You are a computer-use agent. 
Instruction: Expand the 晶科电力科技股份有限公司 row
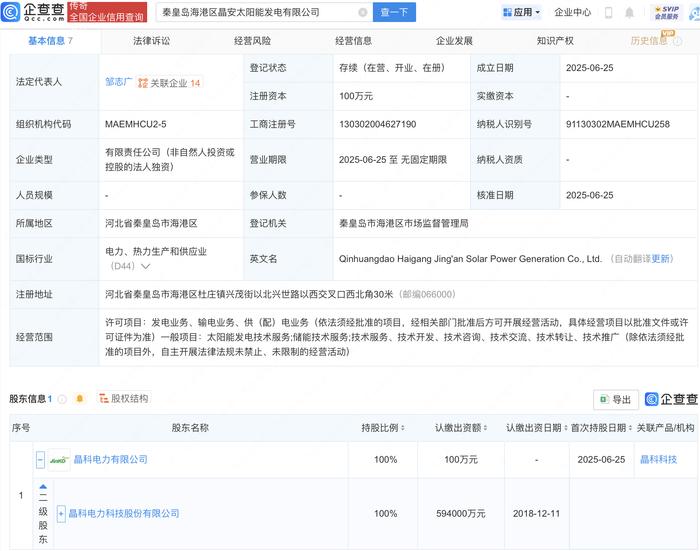click(61, 513)
